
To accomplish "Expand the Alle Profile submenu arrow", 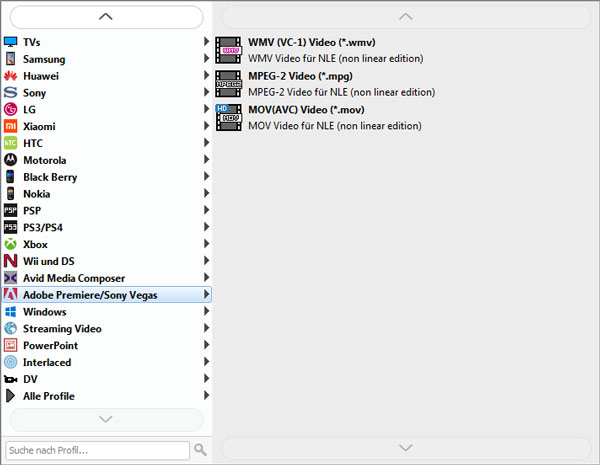I will pyautogui.click(x=206, y=395).
